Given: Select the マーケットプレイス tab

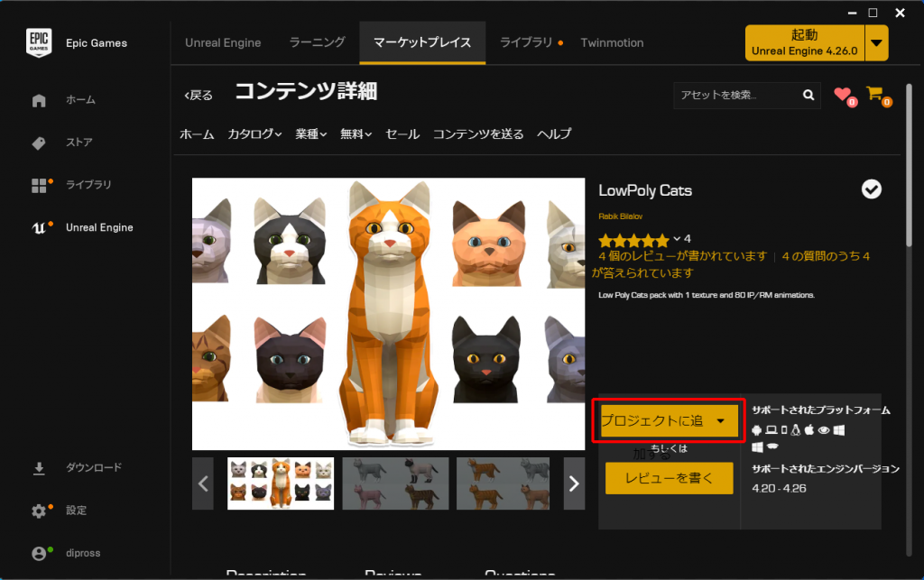Looking at the screenshot, I should 422,42.
